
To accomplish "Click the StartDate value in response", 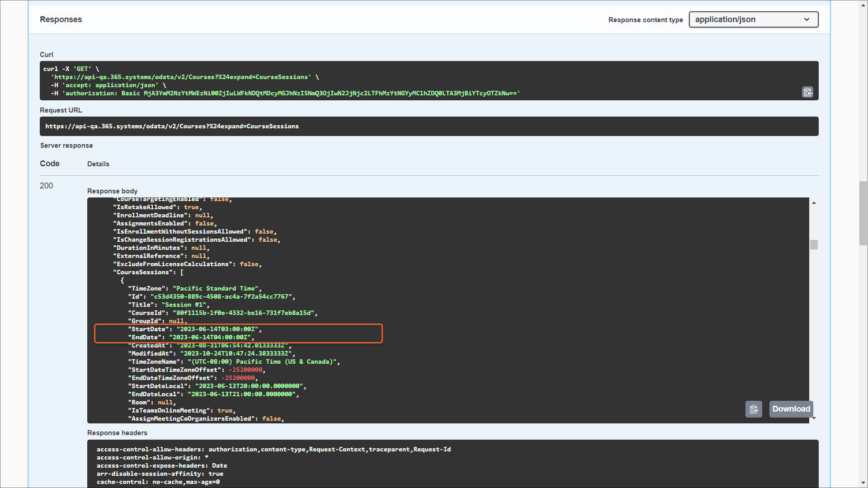I will click(x=217, y=329).
